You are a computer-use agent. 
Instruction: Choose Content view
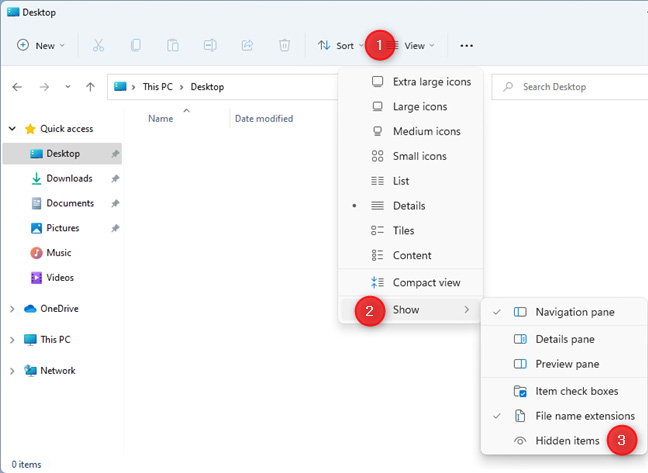coord(410,255)
